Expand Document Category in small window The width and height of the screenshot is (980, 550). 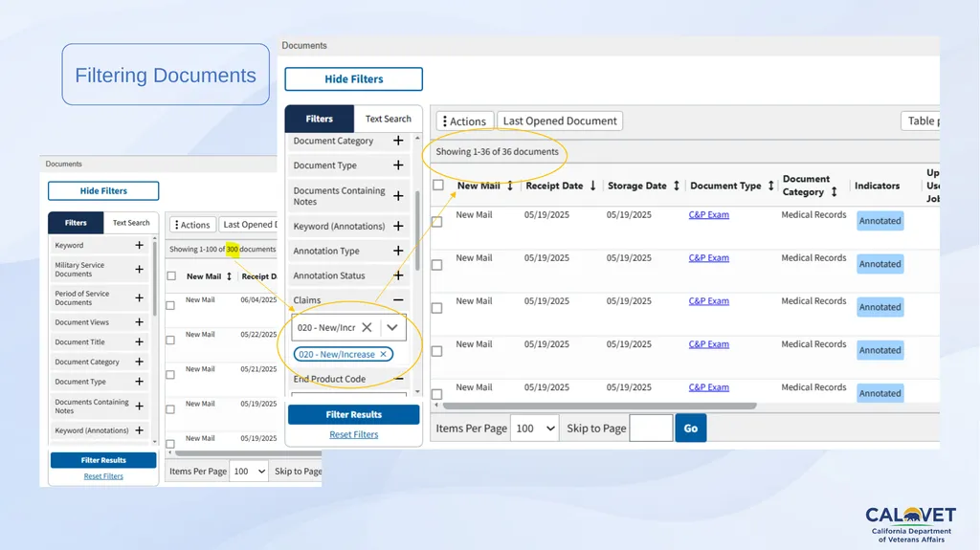pyautogui.click(x=140, y=362)
